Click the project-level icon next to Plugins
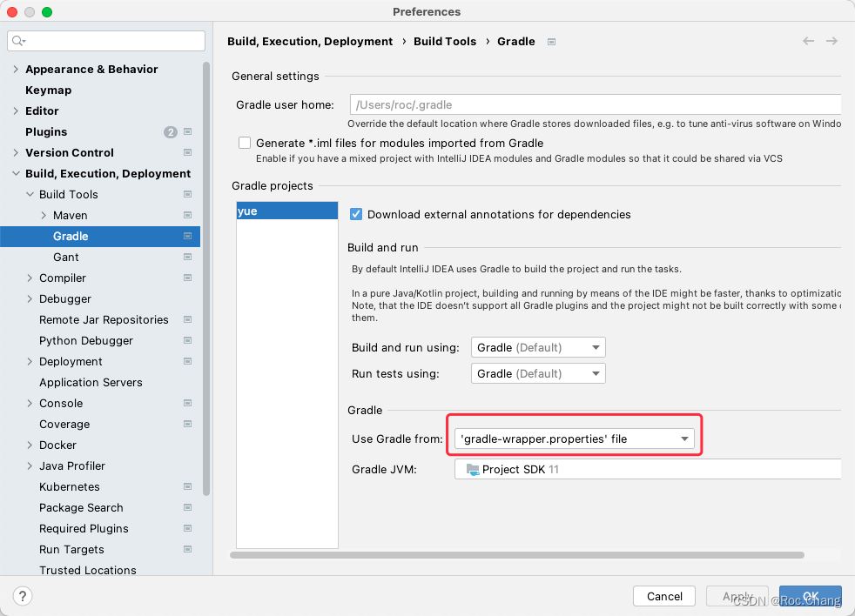The height and width of the screenshot is (616, 855). [187, 131]
